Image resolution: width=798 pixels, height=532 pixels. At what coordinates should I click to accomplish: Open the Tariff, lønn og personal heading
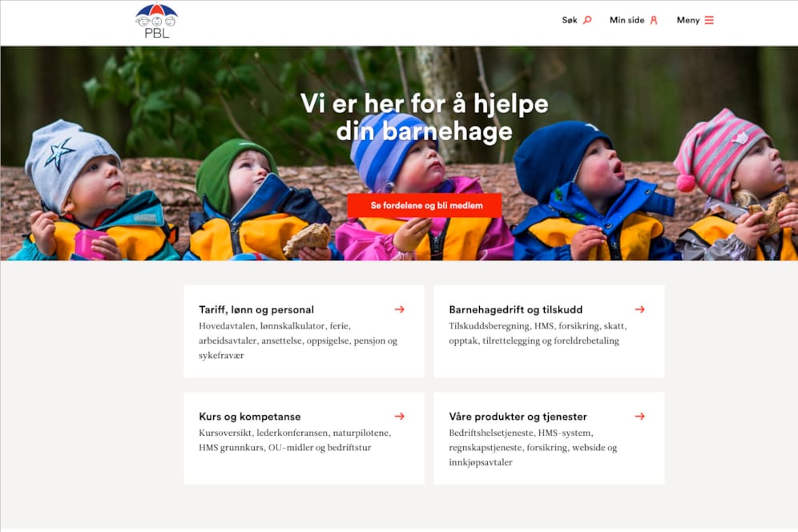click(256, 309)
